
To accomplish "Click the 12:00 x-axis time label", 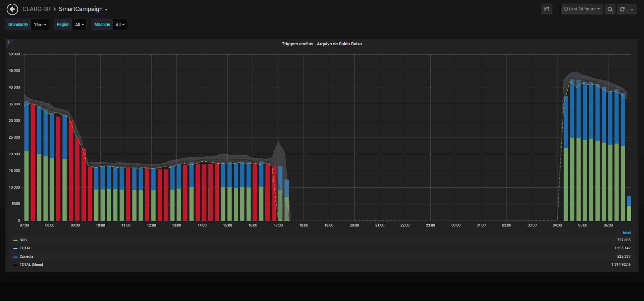I will point(151,225).
